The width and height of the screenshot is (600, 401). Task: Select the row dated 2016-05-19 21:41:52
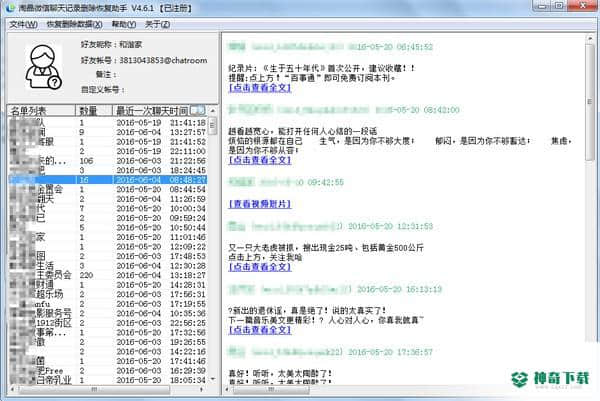click(108, 142)
